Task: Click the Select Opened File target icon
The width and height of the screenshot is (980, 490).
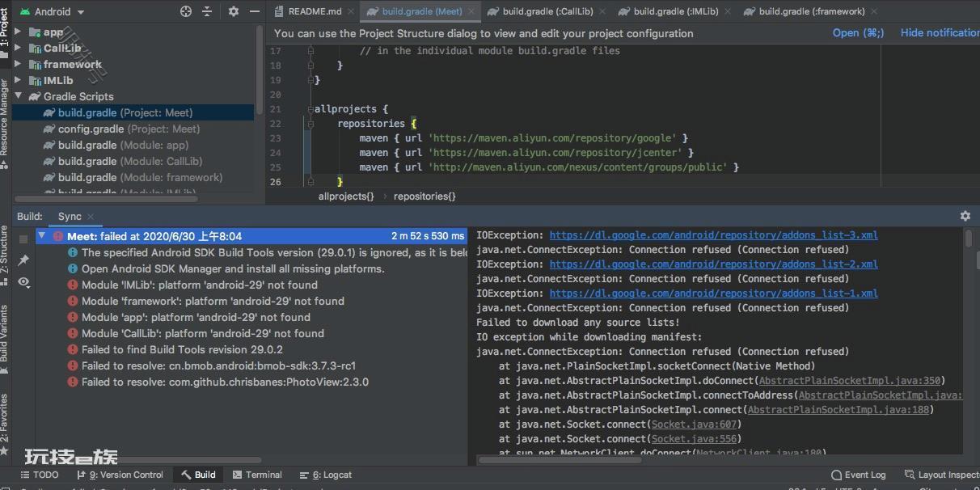Action: [186, 11]
